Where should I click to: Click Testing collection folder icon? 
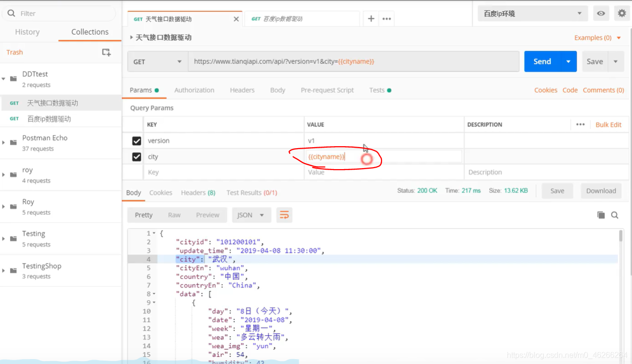tap(14, 238)
